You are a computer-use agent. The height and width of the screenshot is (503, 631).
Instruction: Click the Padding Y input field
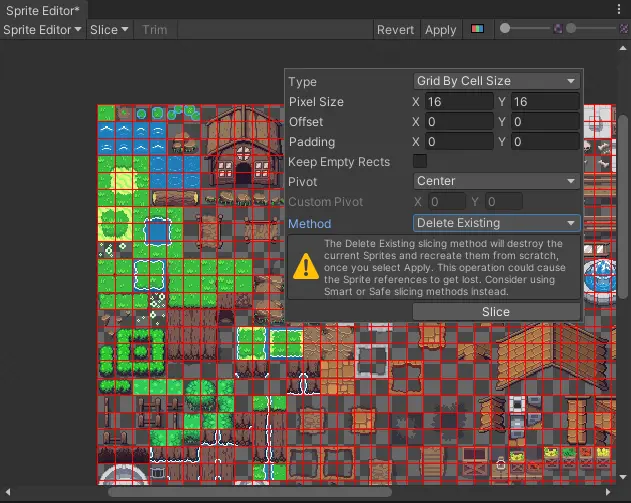click(x=545, y=142)
